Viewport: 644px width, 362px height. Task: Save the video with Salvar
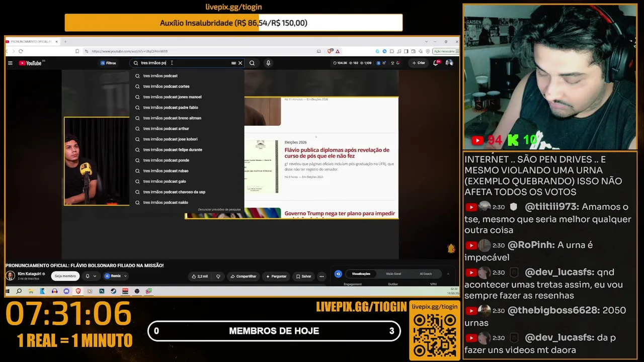[303, 276]
